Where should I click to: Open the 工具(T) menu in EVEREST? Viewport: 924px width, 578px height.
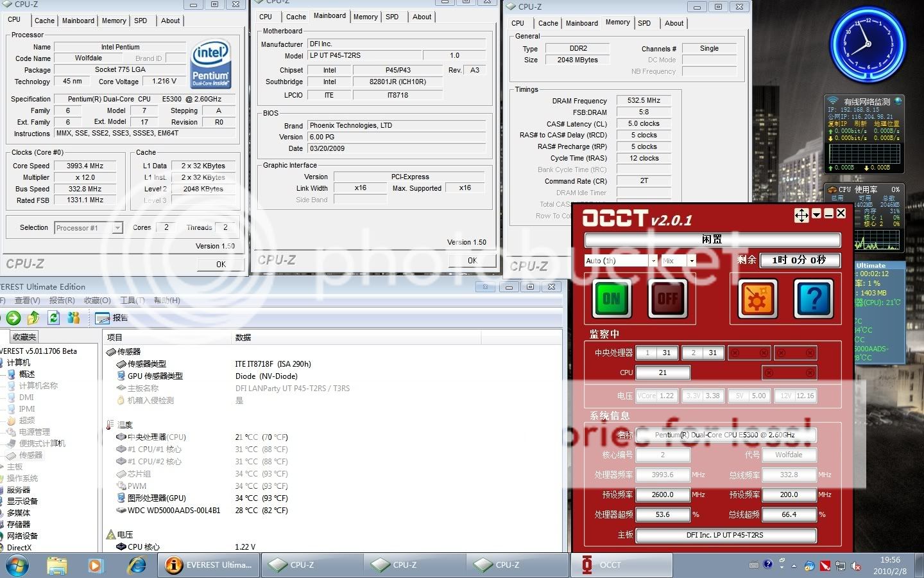132,301
